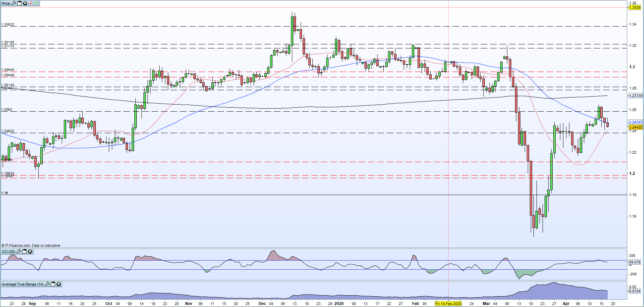Click the Nov month label on time axis
644x307 pixels.
coord(189,304)
